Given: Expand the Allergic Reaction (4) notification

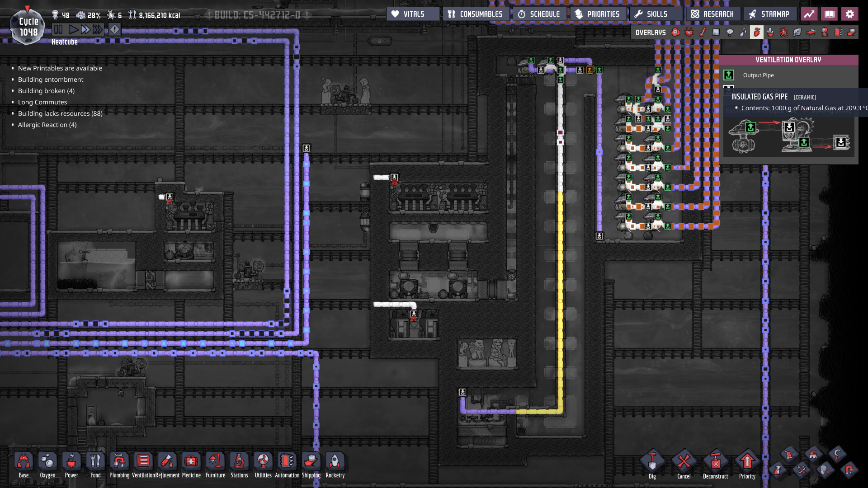Looking at the screenshot, I should 47,125.
